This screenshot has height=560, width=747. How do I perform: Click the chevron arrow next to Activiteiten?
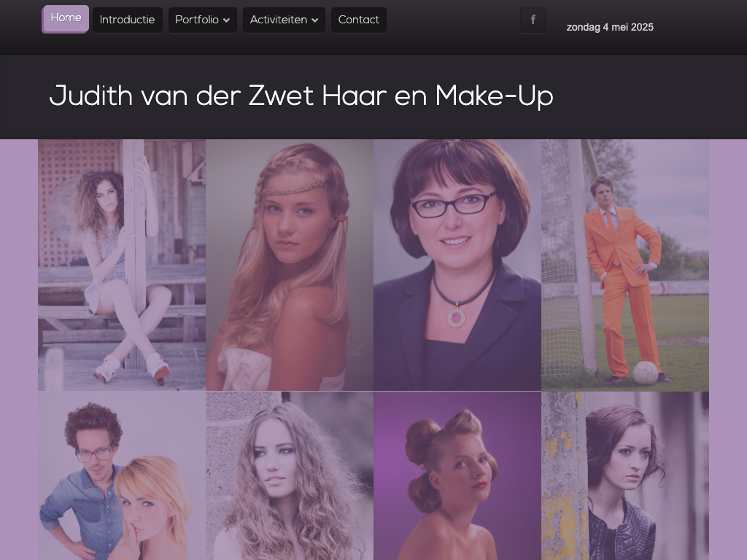315,21
